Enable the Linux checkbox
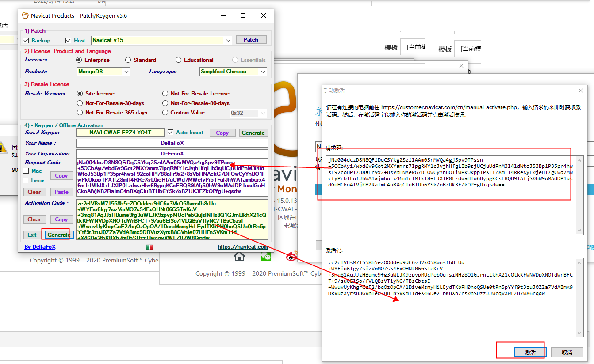 (x=26, y=181)
